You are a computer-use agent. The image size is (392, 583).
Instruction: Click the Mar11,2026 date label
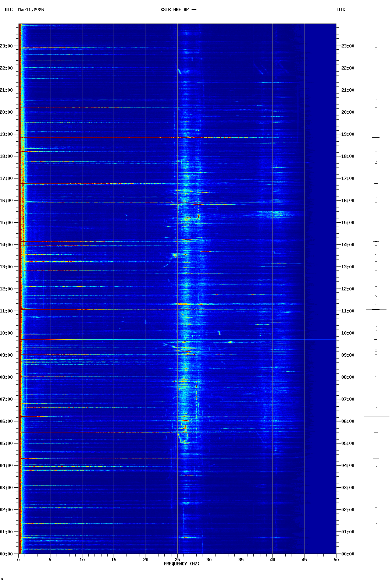31,10
